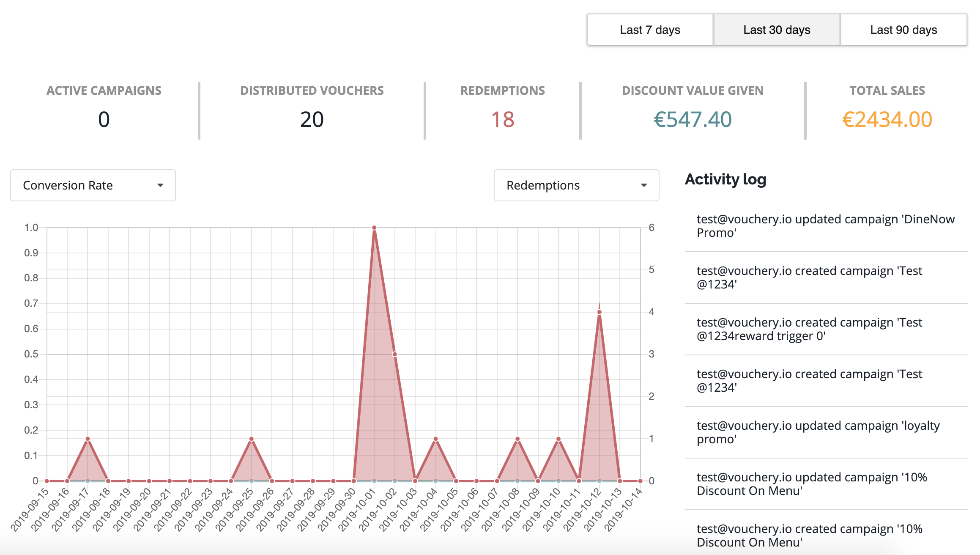Click the Discount Value Given €547.40 figure
Image resolution: width=980 pixels, height=555 pixels.
693,119
